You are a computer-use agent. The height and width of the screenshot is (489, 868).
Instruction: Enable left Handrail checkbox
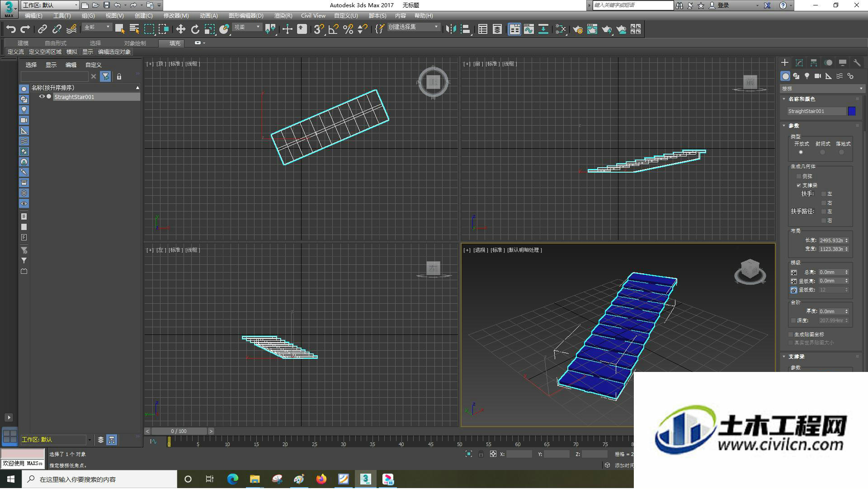click(x=824, y=194)
